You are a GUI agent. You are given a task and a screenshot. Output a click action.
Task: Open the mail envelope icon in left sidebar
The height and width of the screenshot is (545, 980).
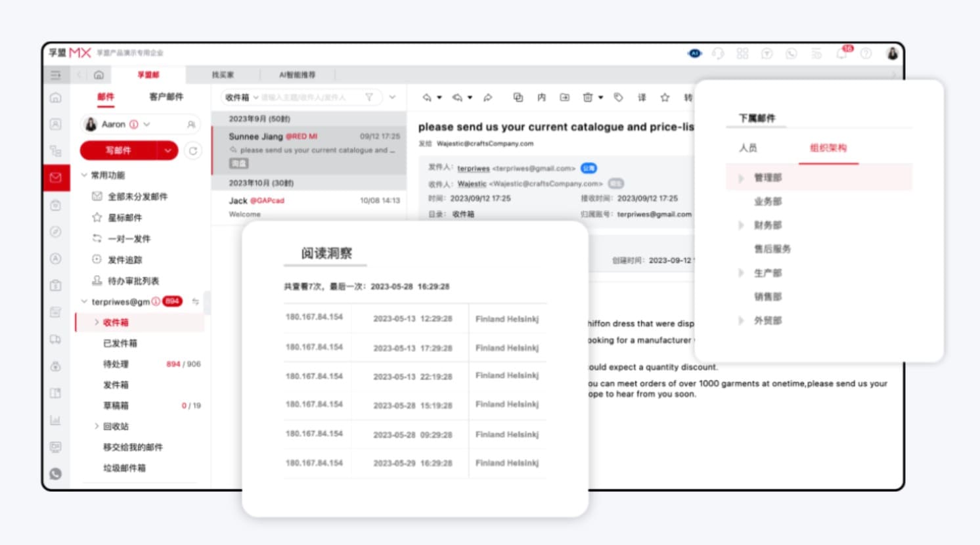(x=56, y=177)
